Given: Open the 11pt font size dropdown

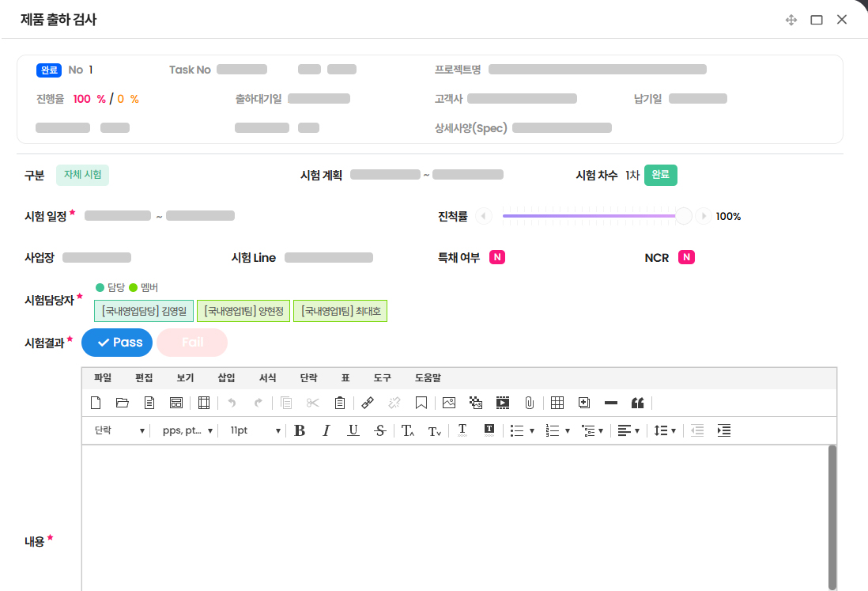Looking at the screenshot, I should point(255,430).
